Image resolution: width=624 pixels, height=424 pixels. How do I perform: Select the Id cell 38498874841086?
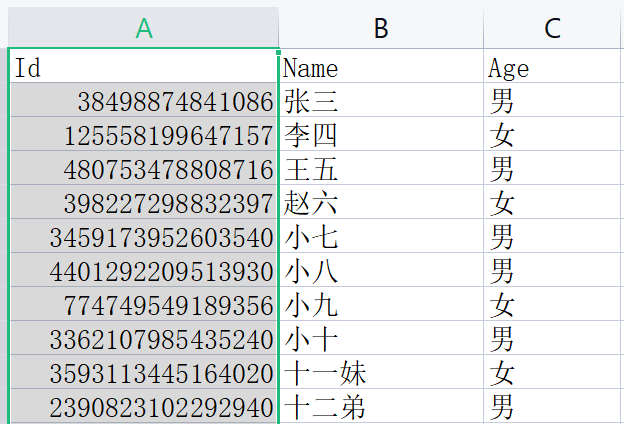pos(144,101)
